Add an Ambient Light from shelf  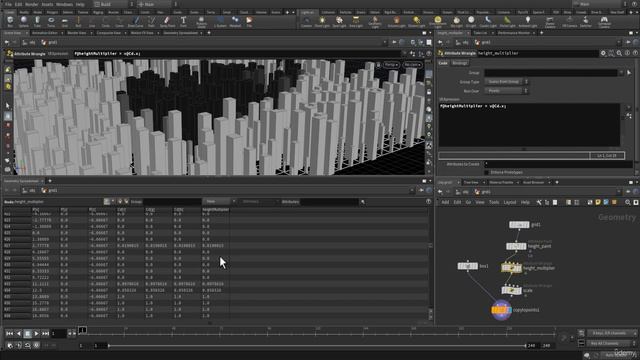528,22
